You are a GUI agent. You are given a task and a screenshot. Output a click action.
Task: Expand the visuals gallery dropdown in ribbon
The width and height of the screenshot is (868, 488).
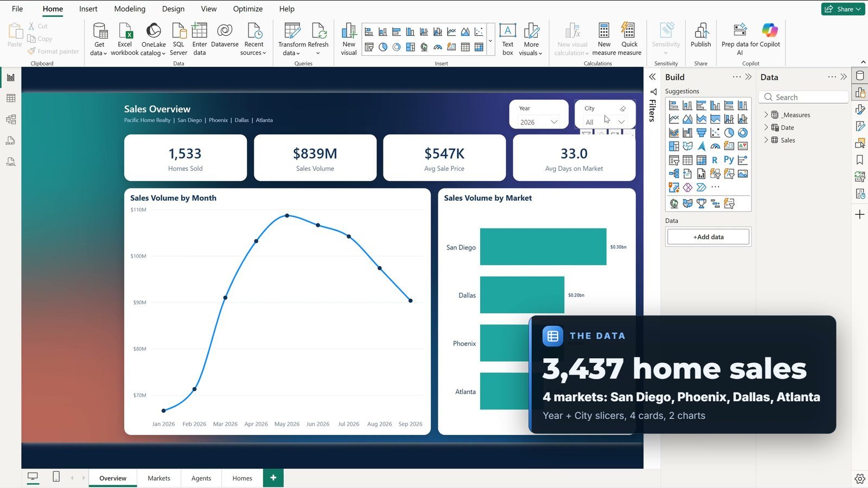(x=490, y=41)
